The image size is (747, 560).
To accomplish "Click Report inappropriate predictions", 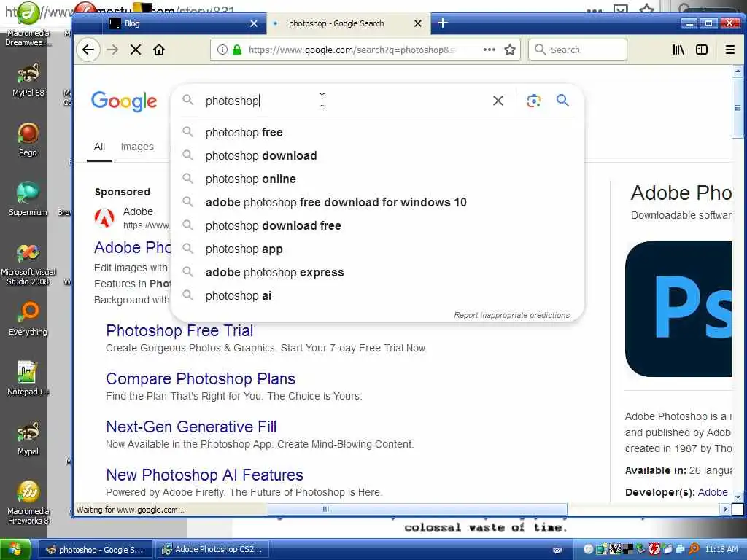I will pyautogui.click(x=511, y=315).
